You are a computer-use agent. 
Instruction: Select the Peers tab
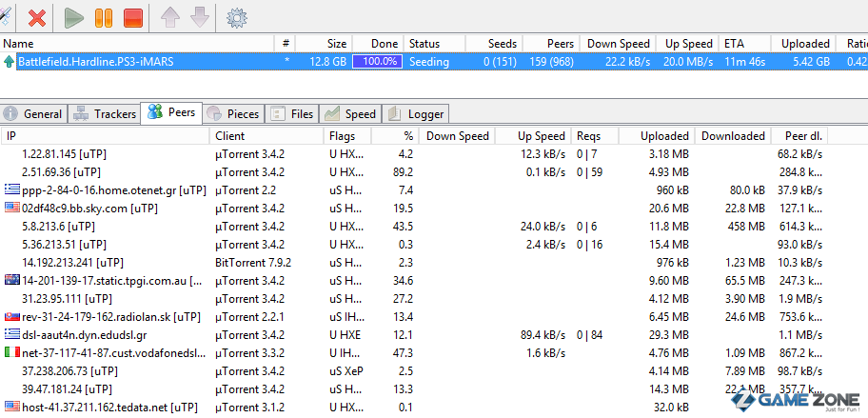click(x=171, y=112)
